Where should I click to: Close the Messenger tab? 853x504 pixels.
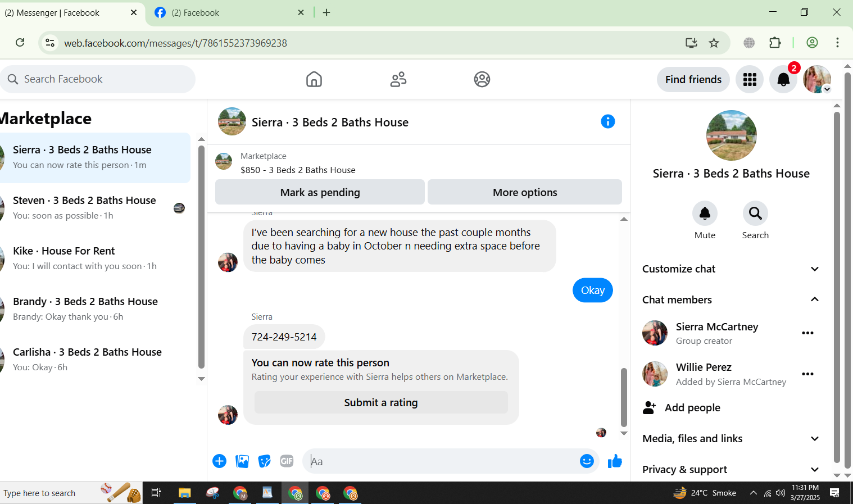[x=134, y=12]
